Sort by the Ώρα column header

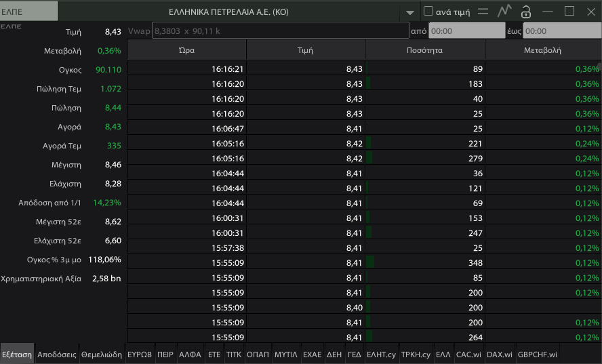click(x=186, y=50)
